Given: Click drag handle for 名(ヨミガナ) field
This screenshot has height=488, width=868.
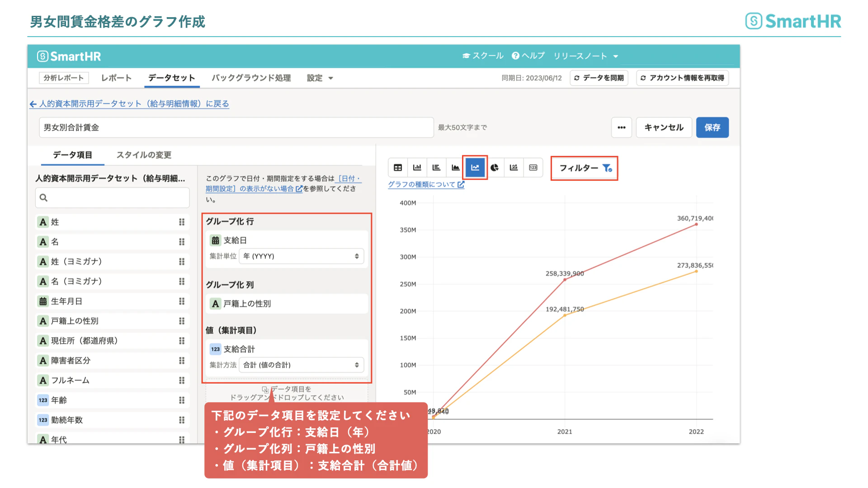Looking at the screenshot, I should click(182, 282).
